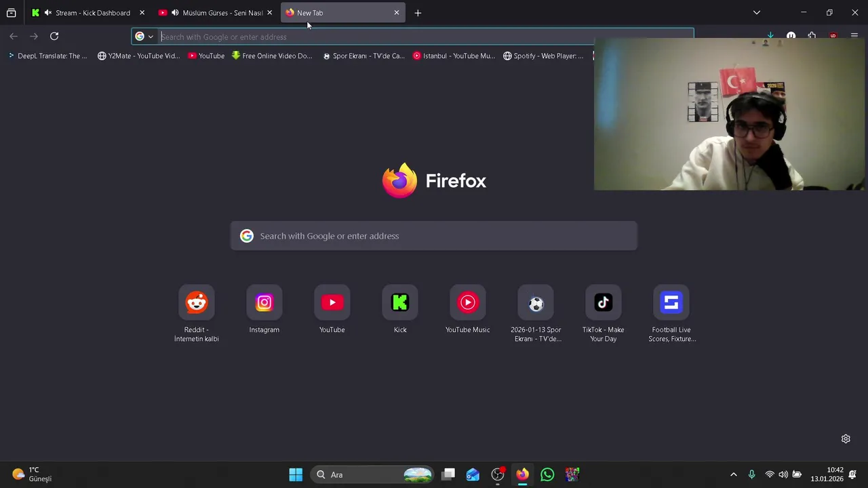868x488 pixels.
Task: Close the Müslüm Gürses tab
Action: point(269,13)
